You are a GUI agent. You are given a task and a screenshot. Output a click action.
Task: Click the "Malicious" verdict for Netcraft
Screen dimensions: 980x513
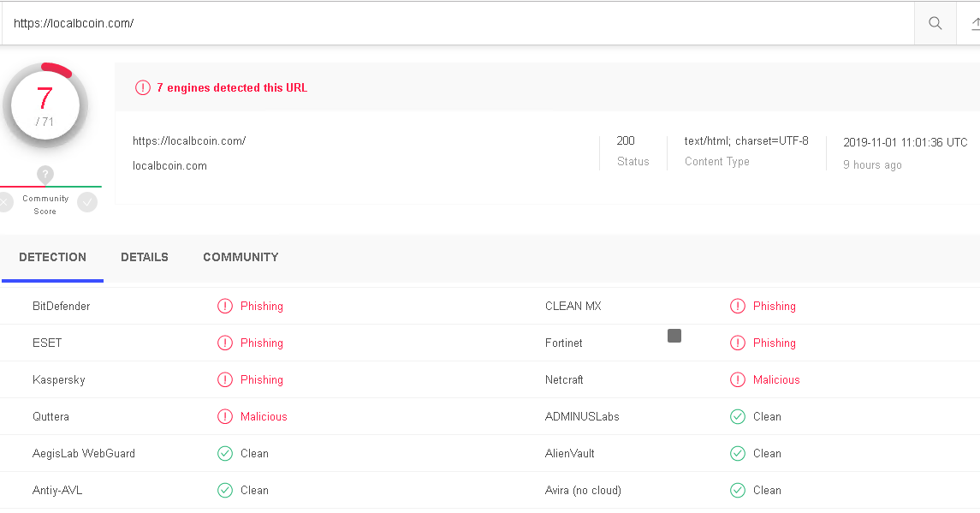(x=776, y=379)
